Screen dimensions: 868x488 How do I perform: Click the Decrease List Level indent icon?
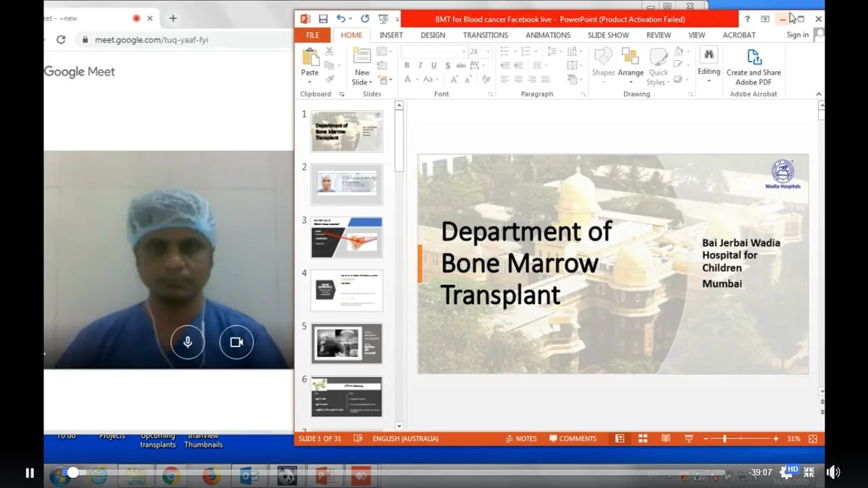[x=505, y=65]
